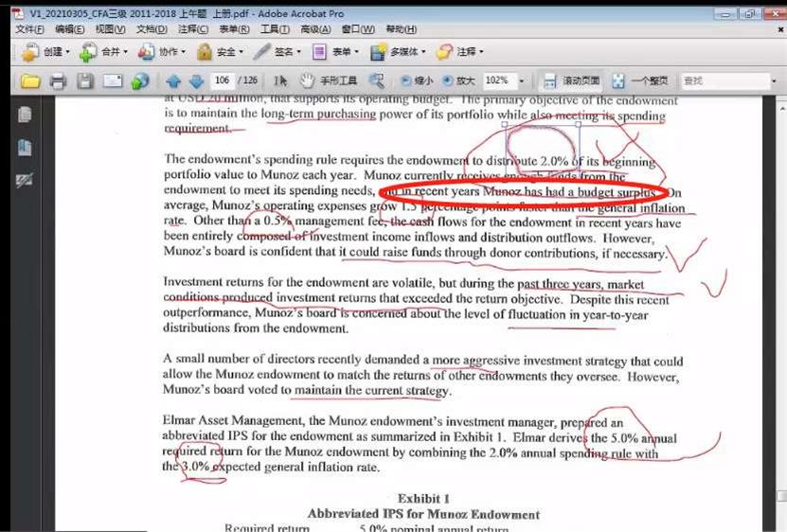Open the 文件(F) menu

29,29
